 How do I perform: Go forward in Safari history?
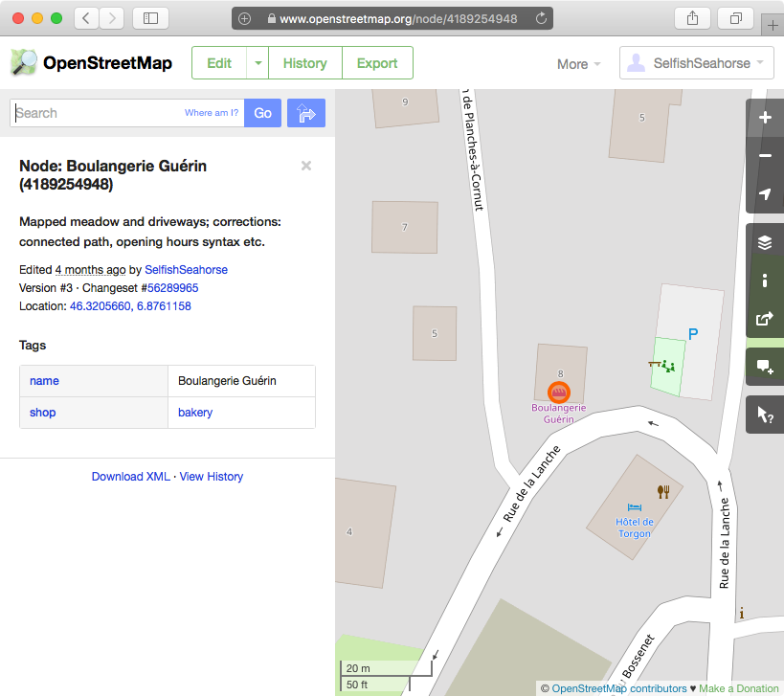tap(111, 18)
